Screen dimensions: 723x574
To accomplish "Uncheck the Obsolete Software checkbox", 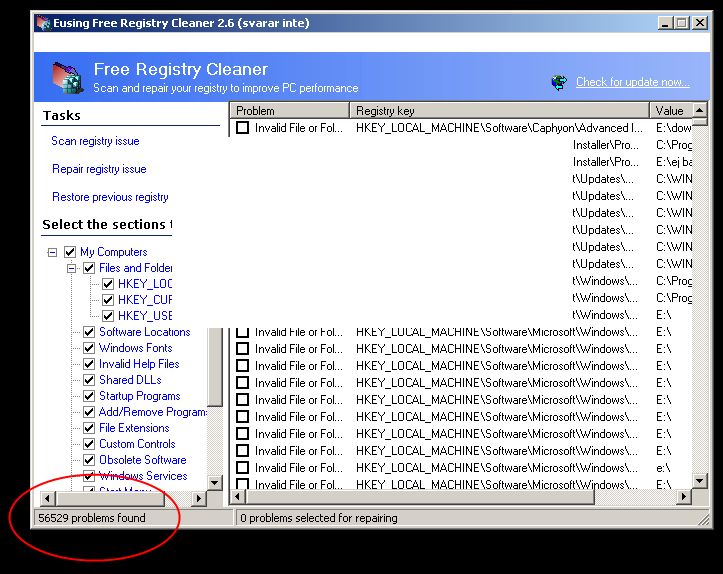I will click(x=89, y=460).
